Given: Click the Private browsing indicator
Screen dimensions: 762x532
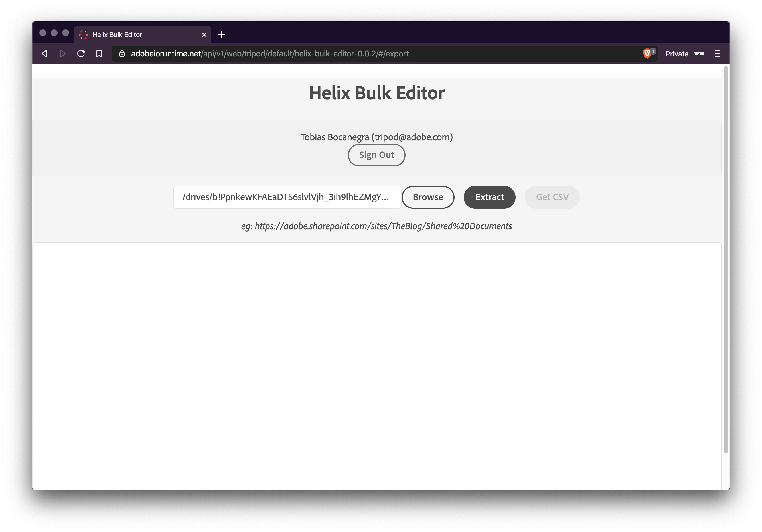Looking at the screenshot, I should coord(676,53).
